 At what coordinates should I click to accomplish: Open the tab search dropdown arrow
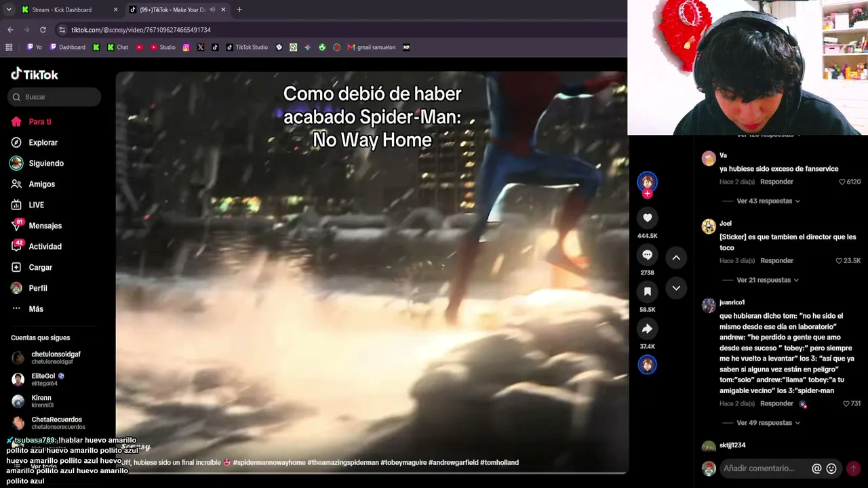pos(9,9)
